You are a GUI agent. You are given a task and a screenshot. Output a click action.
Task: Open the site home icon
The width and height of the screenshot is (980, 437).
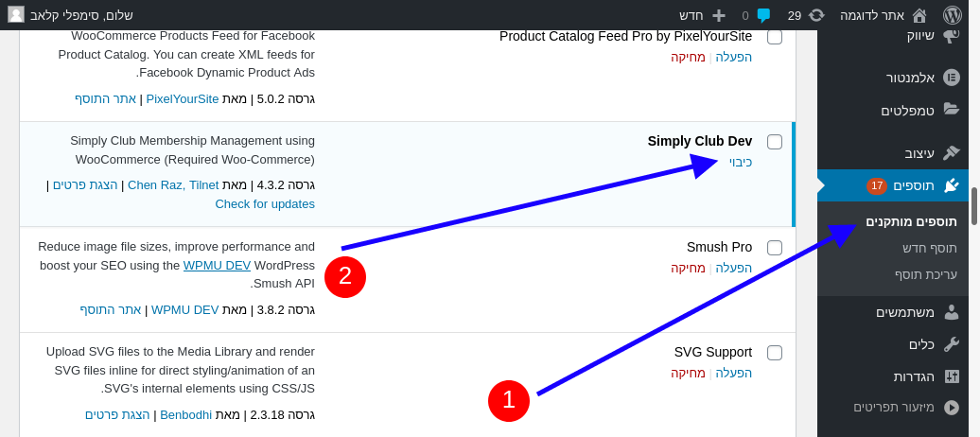click(919, 15)
